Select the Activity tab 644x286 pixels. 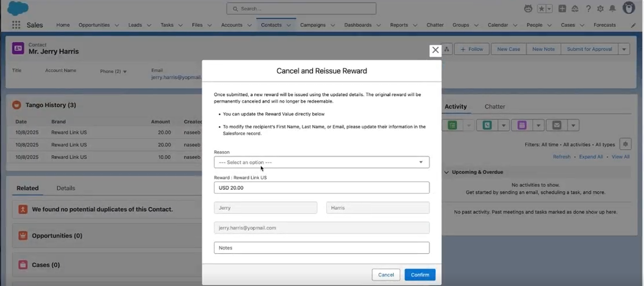456,107
